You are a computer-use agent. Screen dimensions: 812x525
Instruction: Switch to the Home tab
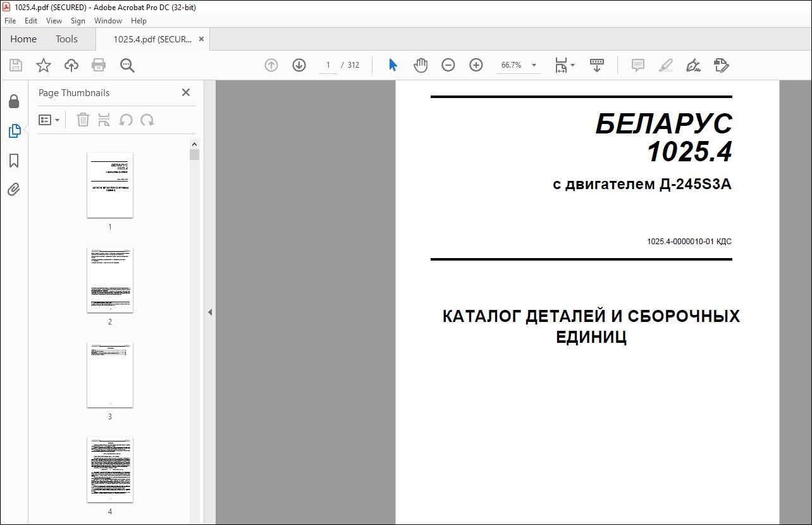click(23, 39)
